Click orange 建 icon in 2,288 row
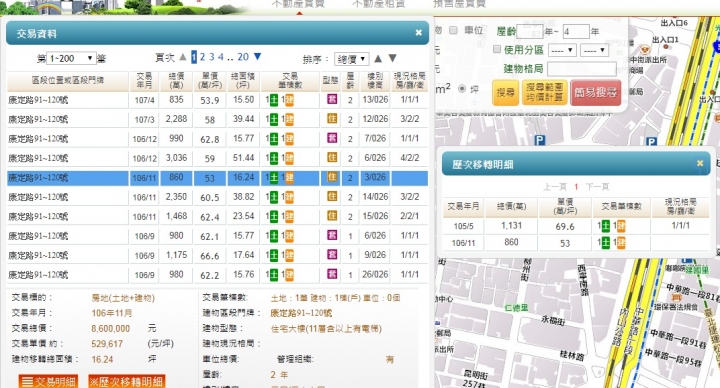Image resolution: width=720 pixels, height=388 pixels. pos(289,119)
